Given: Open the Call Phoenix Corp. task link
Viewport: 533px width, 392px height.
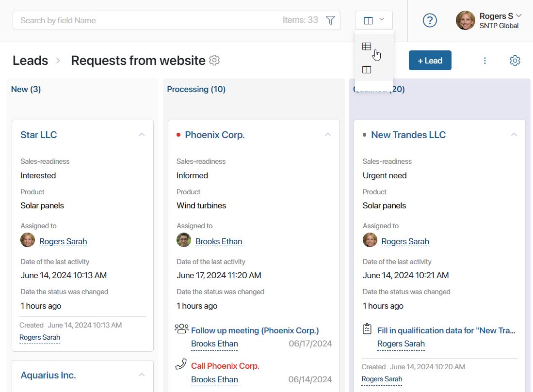Looking at the screenshot, I should [x=225, y=366].
